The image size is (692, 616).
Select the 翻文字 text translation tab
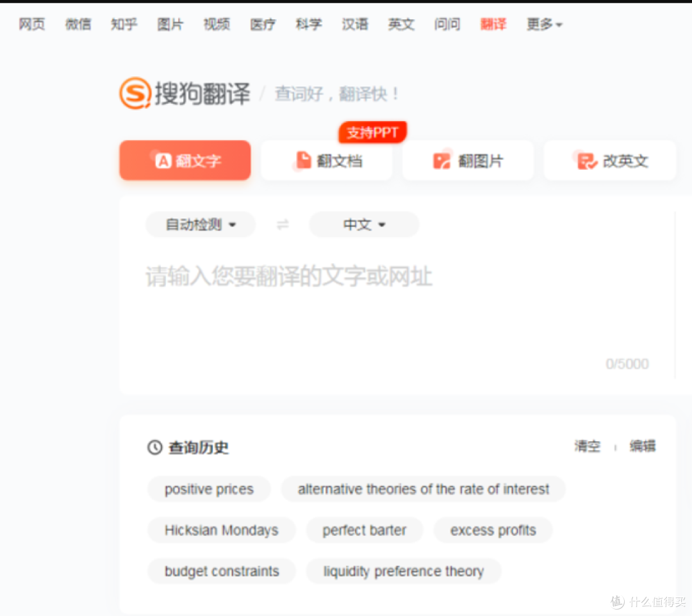click(x=185, y=161)
